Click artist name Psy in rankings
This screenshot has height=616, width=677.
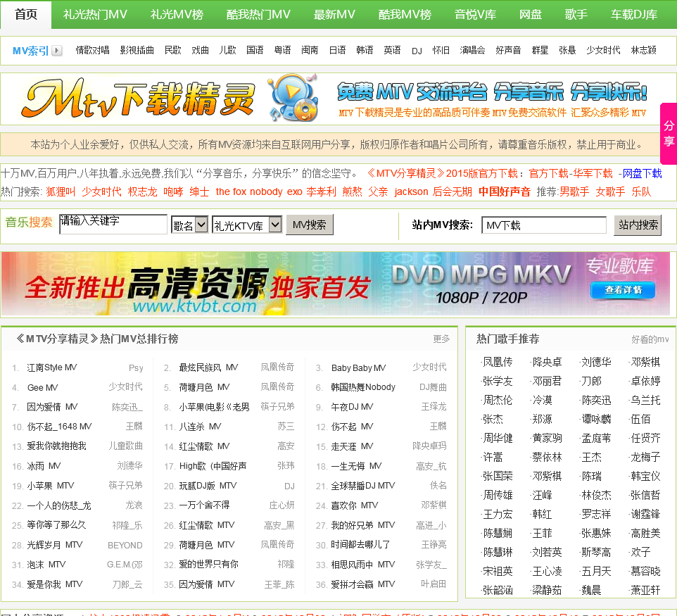click(x=136, y=368)
